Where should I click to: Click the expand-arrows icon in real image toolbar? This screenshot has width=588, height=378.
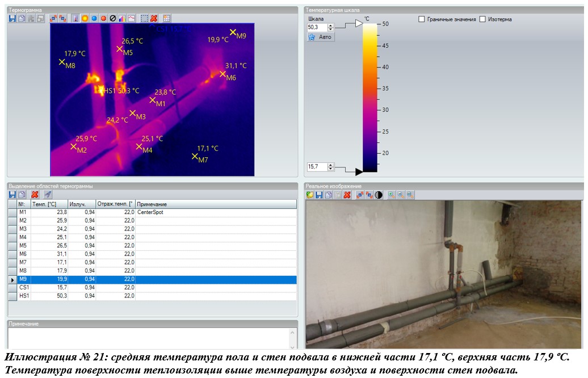[x=360, y=195]
